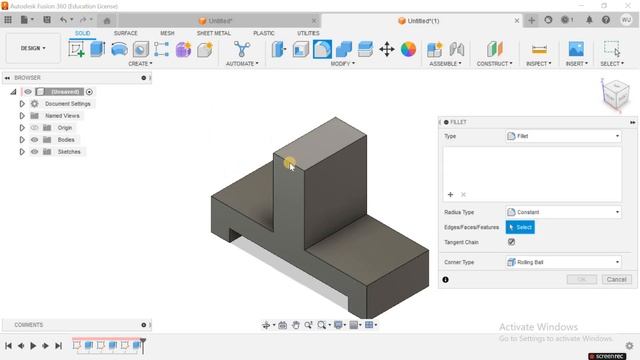Select the window Select tool

click(612, 49)
